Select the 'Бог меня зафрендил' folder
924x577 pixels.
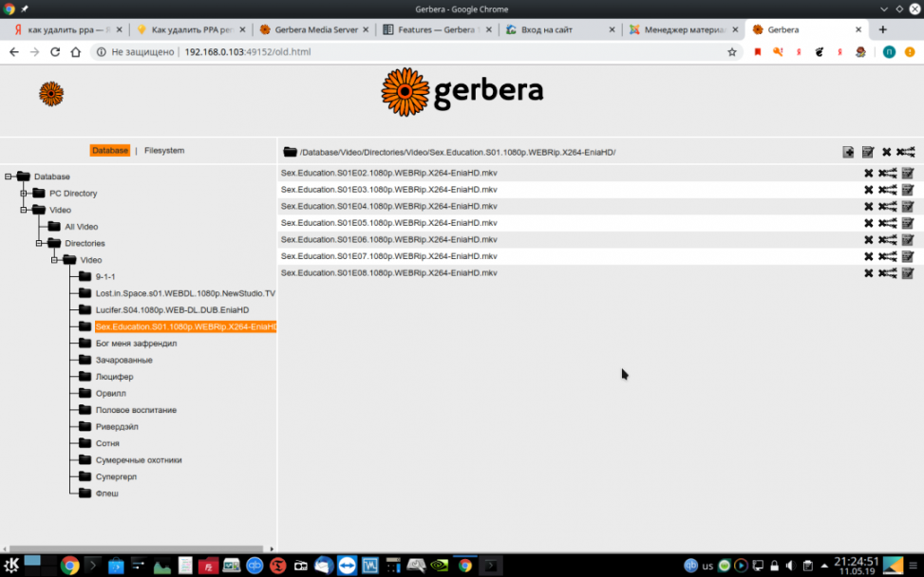point(136,344)
